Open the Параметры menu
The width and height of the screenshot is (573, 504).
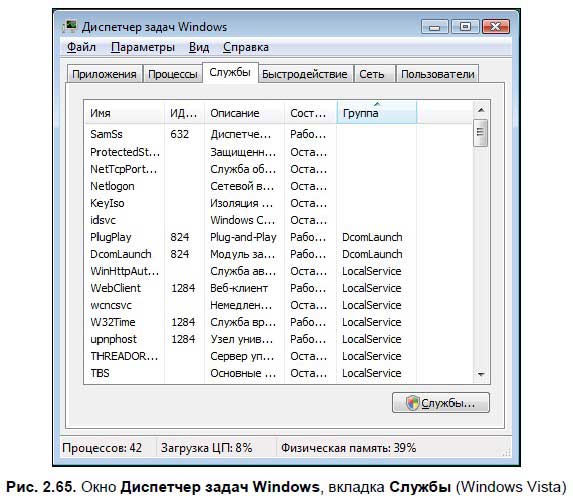(x=143, y=47)
